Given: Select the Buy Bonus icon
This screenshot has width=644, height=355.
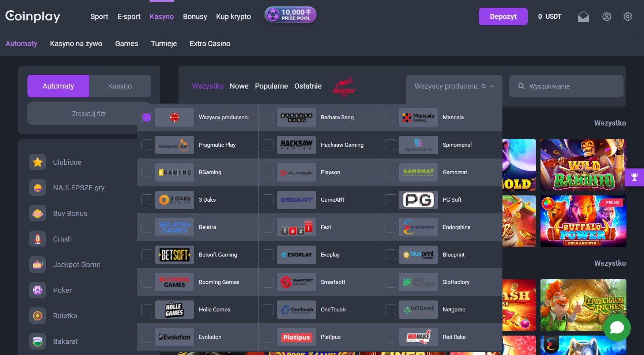Looking at the screenshot, I should tap(38, 213).
